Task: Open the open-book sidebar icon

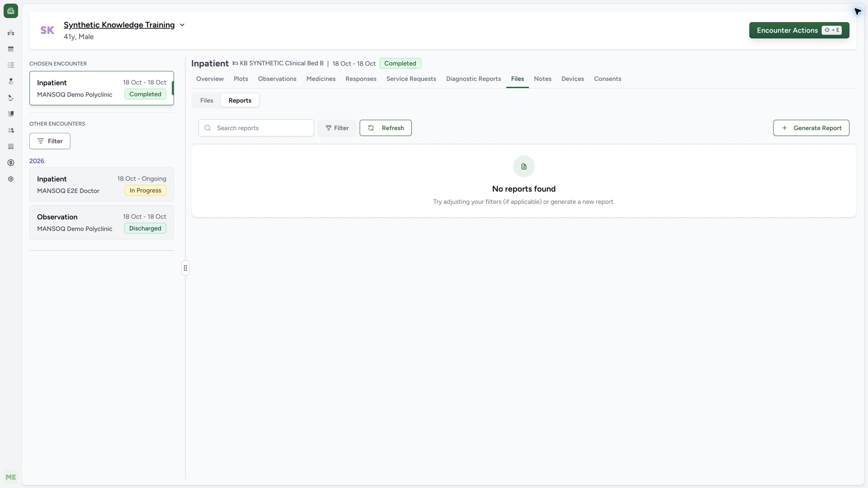Action: 11,114
